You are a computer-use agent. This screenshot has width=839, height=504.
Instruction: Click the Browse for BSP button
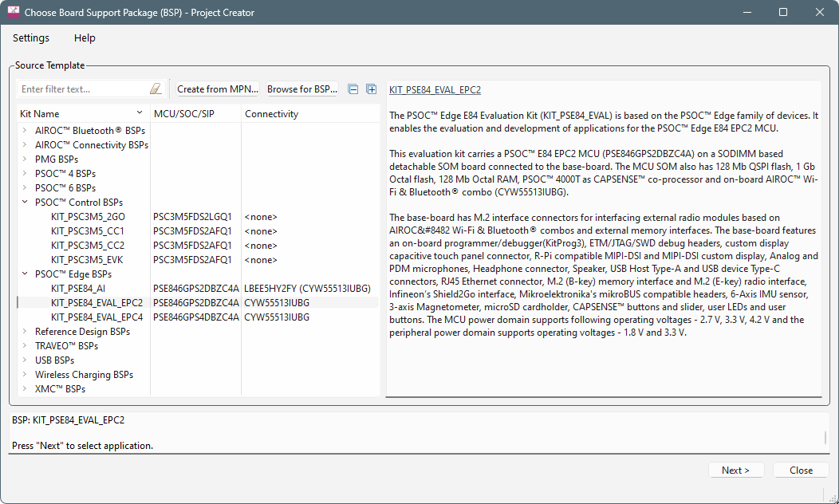point(302,89)
